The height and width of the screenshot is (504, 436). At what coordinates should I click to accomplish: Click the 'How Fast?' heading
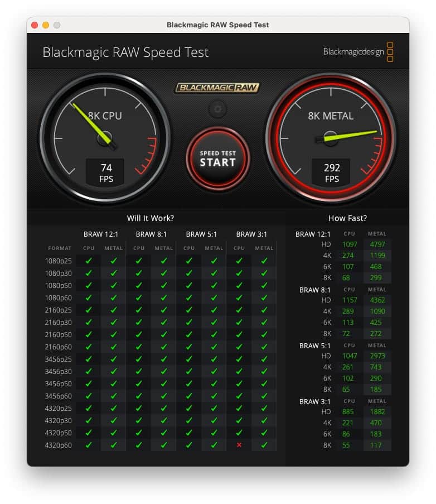[x=347, y=218]
